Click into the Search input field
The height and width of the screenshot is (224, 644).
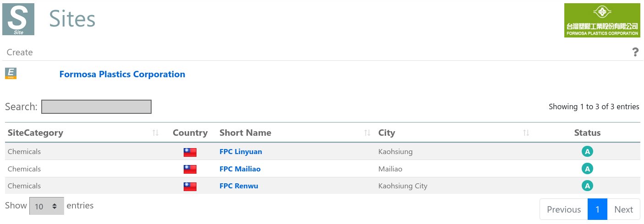point(96,107)
